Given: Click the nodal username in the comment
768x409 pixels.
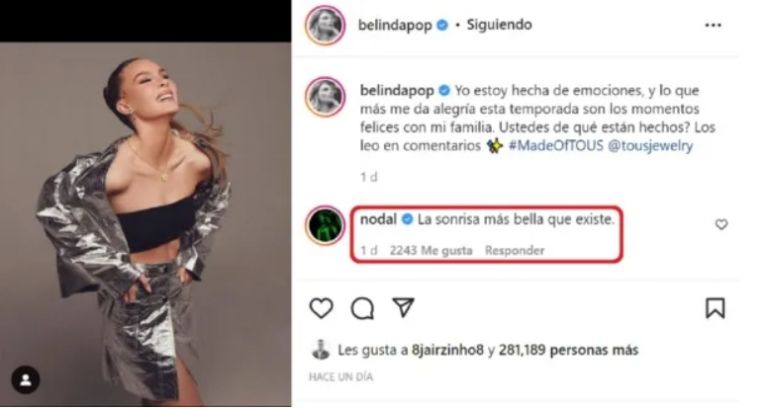Looking at the screenshot, I should coord(378,219).
